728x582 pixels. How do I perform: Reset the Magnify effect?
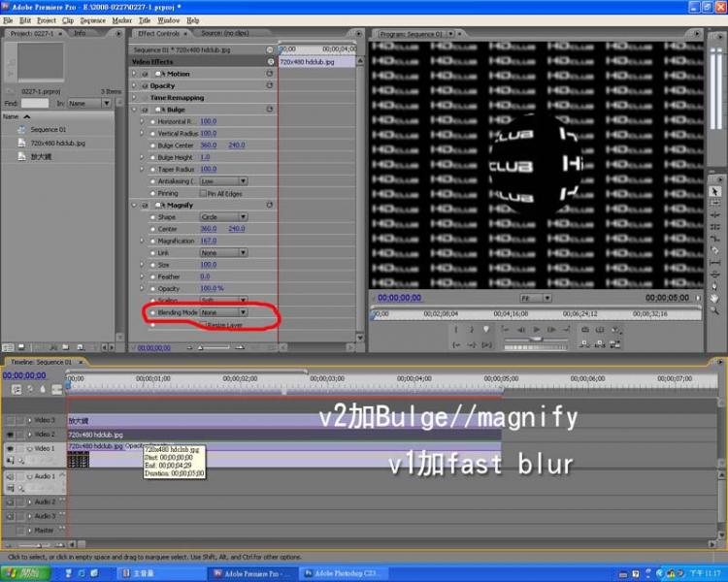pos(270,205)
